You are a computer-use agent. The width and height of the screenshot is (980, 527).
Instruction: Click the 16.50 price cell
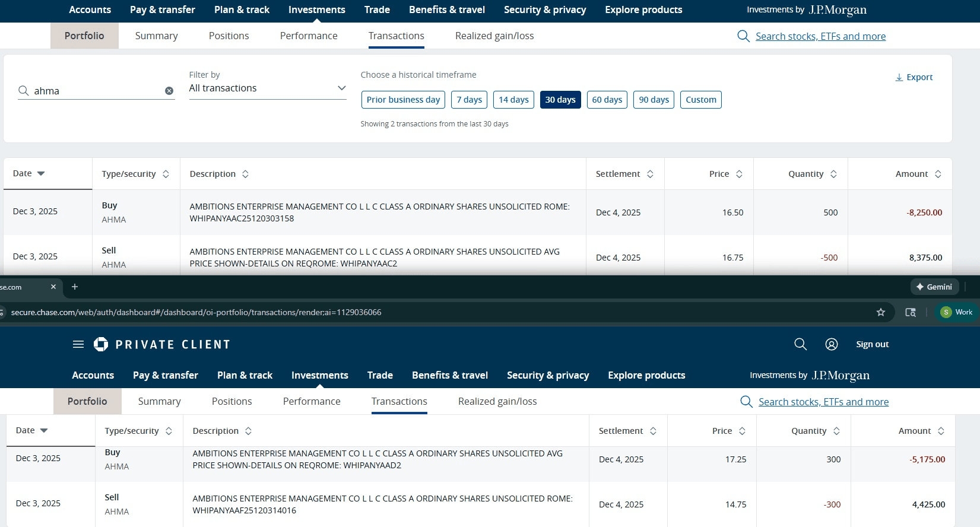pyautogui.click(x=732, y=212)
